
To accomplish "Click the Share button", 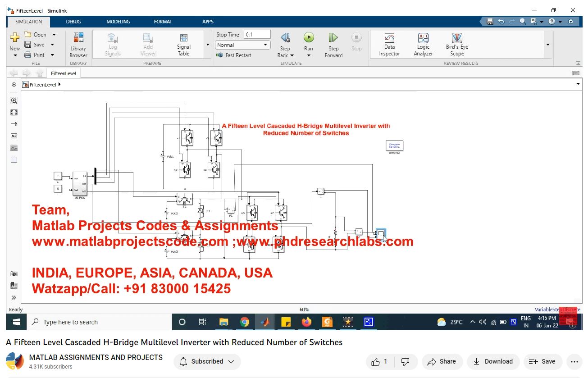I will (x=442, y=361).
